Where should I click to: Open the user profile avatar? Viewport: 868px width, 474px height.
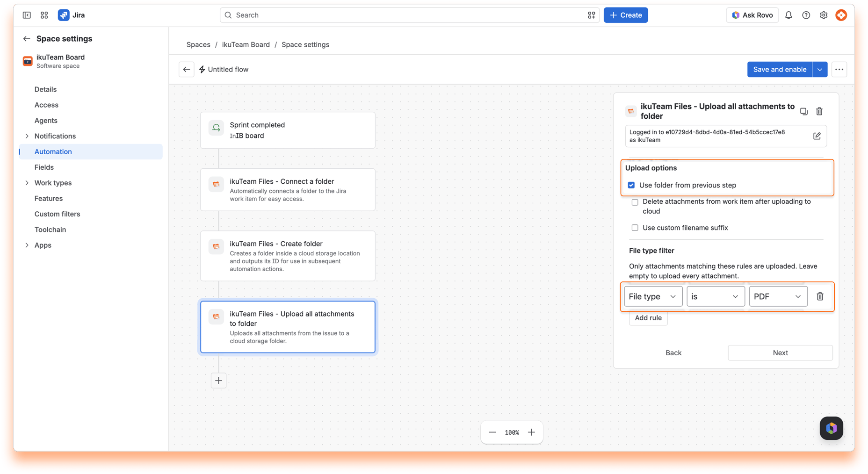click(x=841, y=15)
